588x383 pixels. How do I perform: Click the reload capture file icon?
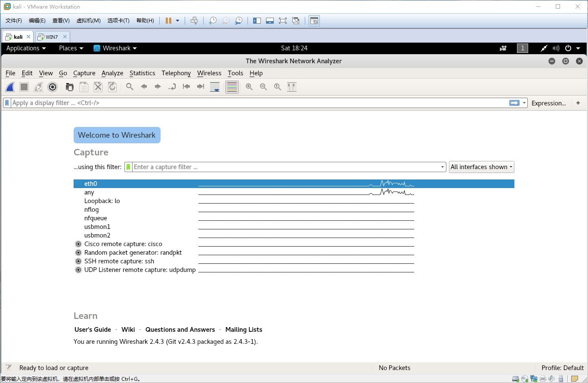112,87
